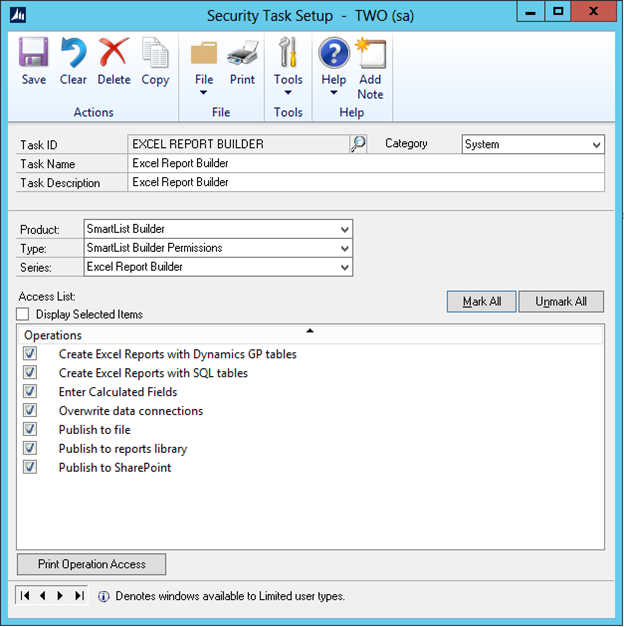Screen dimensions: 624x627
Task: Click the Product label
Action: pyautogui.click(x=40, y=230)
